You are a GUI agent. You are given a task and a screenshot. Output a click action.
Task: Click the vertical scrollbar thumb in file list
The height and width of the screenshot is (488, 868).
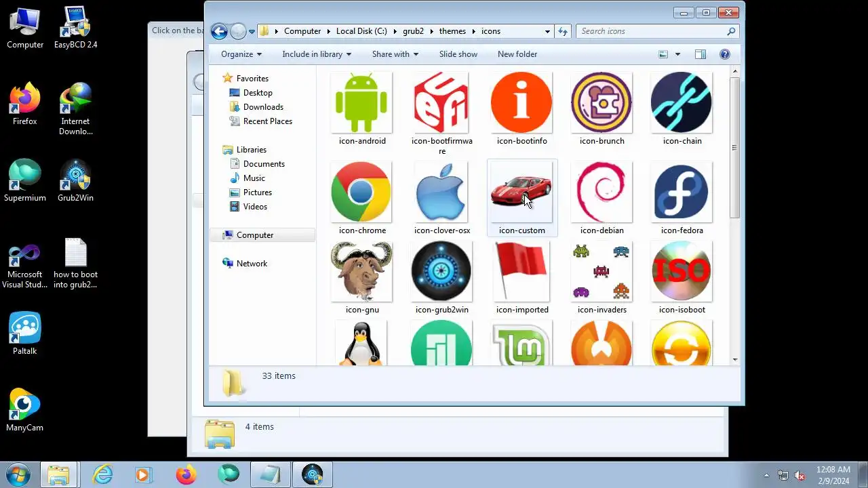(734, 147)
